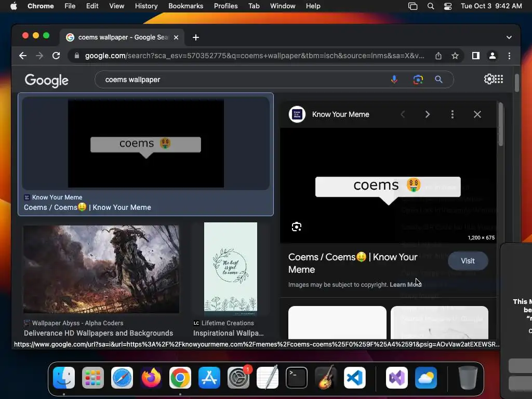The image size is (532, 399).
Task: Open System Settings from the Dock
Action: tap(238, 377)
